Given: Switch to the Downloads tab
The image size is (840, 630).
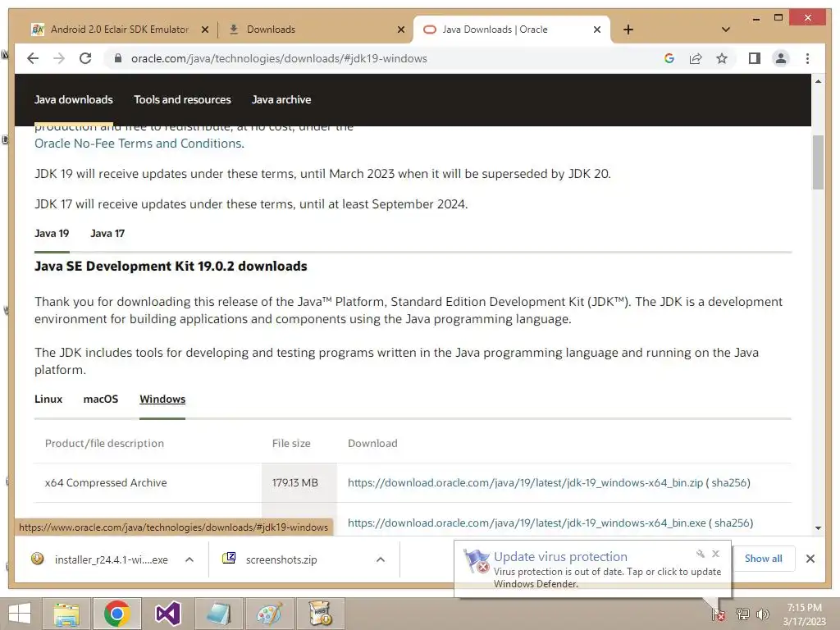Looking at the screenshot, I should tap(271, 30).
